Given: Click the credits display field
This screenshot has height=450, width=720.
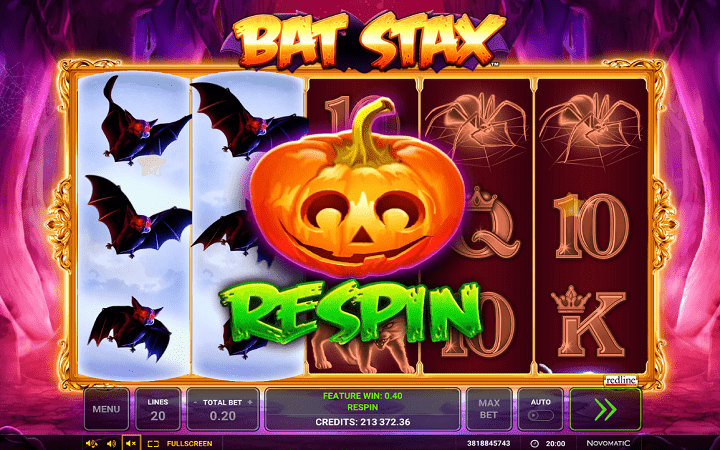Looking at the screenshot, I should (362, 422).
